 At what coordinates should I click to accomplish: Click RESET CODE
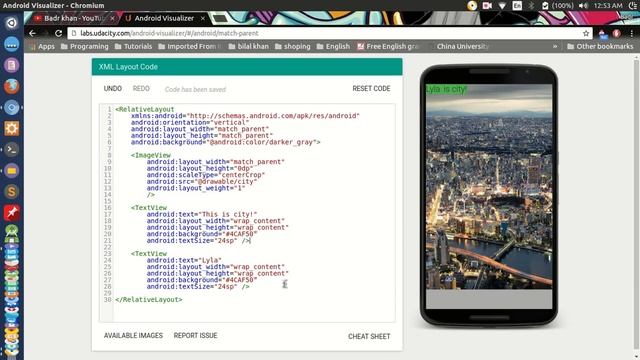pos(371,89)
